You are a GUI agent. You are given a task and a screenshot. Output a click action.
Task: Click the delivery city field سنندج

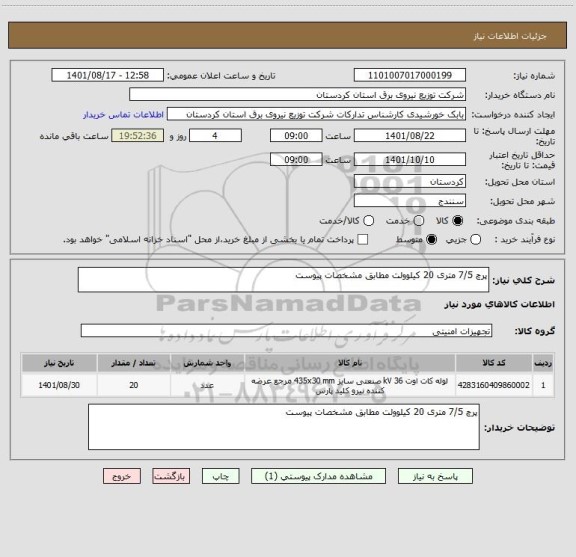[410, 201]
